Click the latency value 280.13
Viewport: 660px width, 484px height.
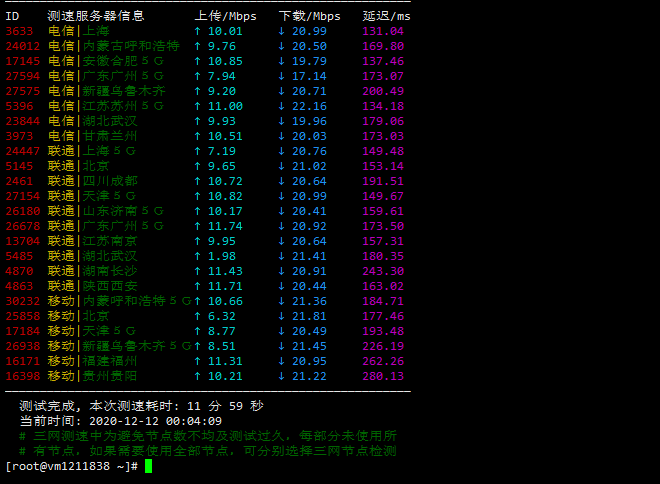(x=383, y=376)
